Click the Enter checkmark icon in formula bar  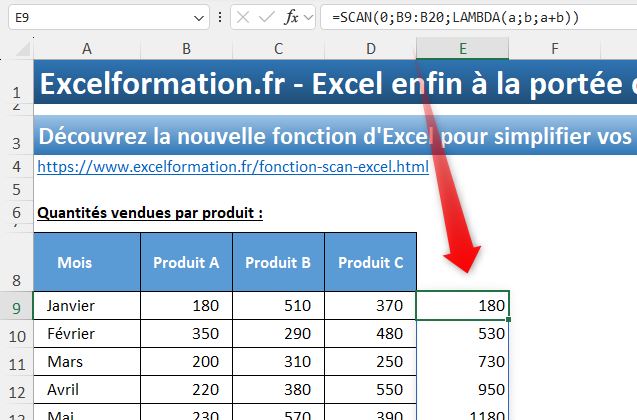267,17
